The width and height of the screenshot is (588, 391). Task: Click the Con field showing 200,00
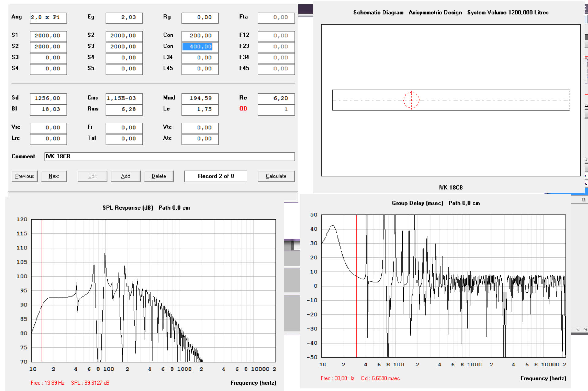point(200,36)
